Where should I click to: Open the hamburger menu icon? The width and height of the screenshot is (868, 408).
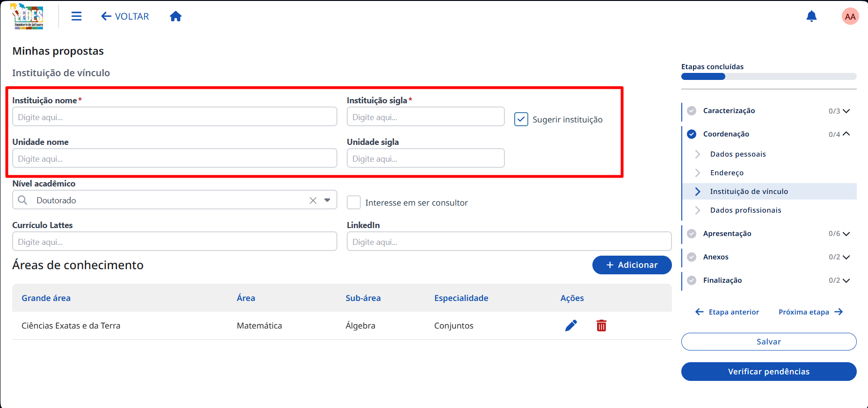[x=76, y=16]
